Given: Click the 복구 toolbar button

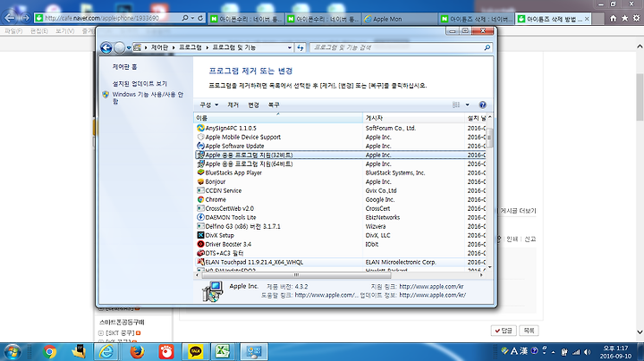Looking at the screenshot, I should click(274, 105).
